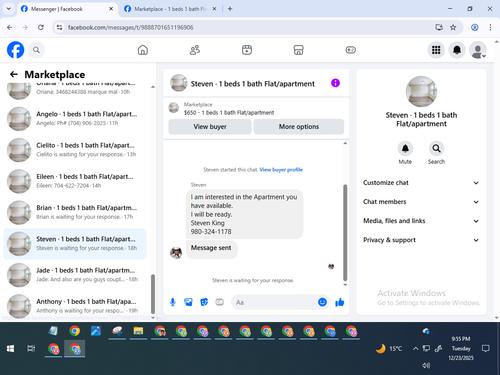
Task: Select the Steven conversation in list
Action: click(x=75, y=244)
